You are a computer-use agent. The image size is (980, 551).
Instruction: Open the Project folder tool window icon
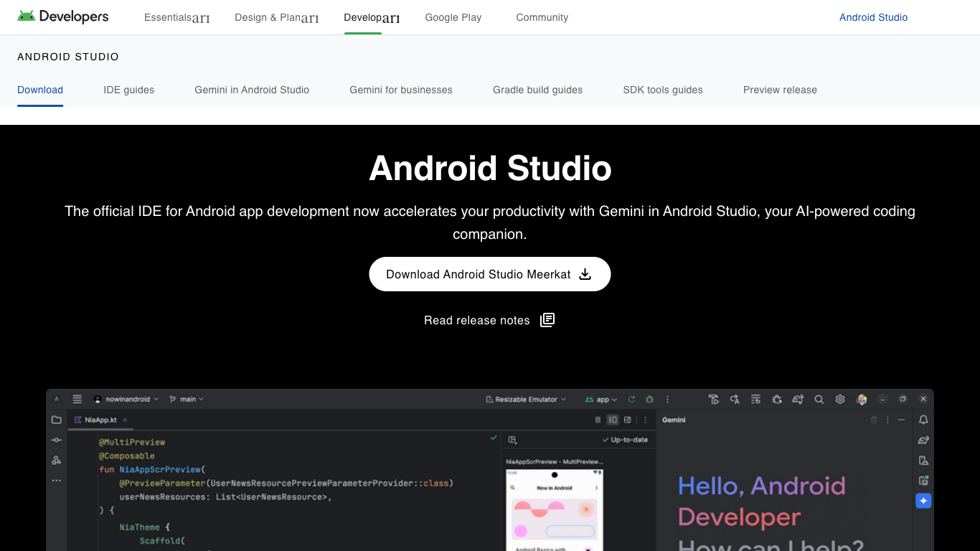[x=57, y=420]
